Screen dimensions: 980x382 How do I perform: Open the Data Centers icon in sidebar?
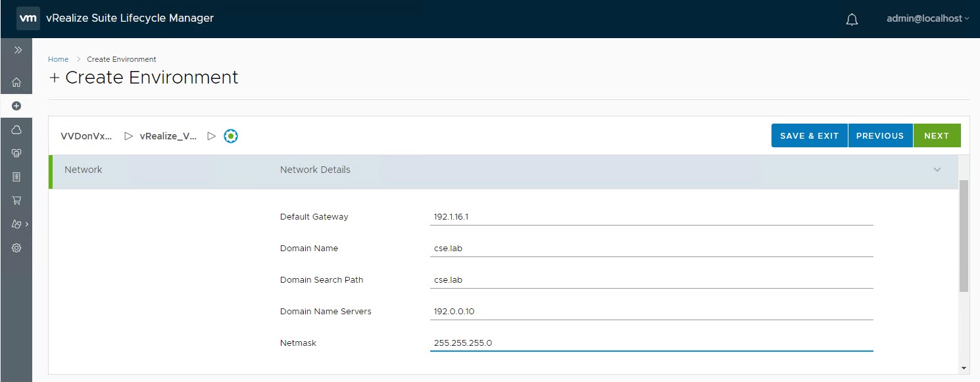click(16, 153)
